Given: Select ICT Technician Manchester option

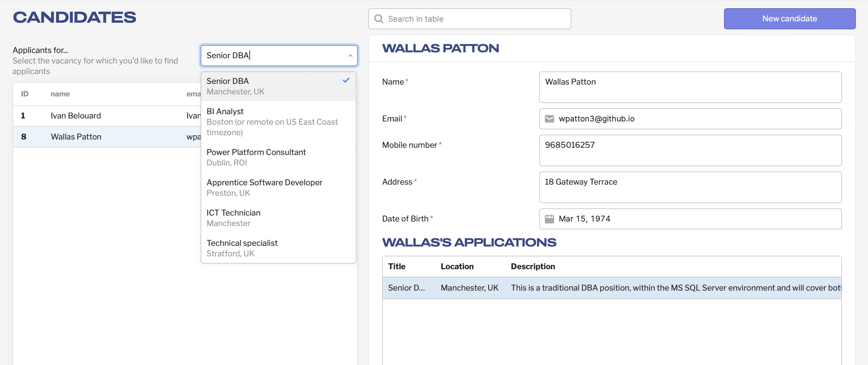Looking at the screenshot, I should (x=233, y=218).
